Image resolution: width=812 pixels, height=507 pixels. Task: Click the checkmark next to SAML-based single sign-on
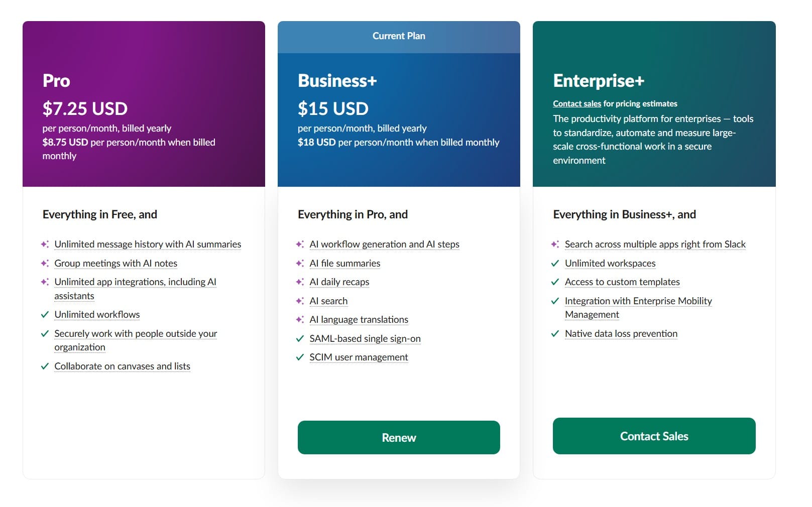(x=300, y=338)
